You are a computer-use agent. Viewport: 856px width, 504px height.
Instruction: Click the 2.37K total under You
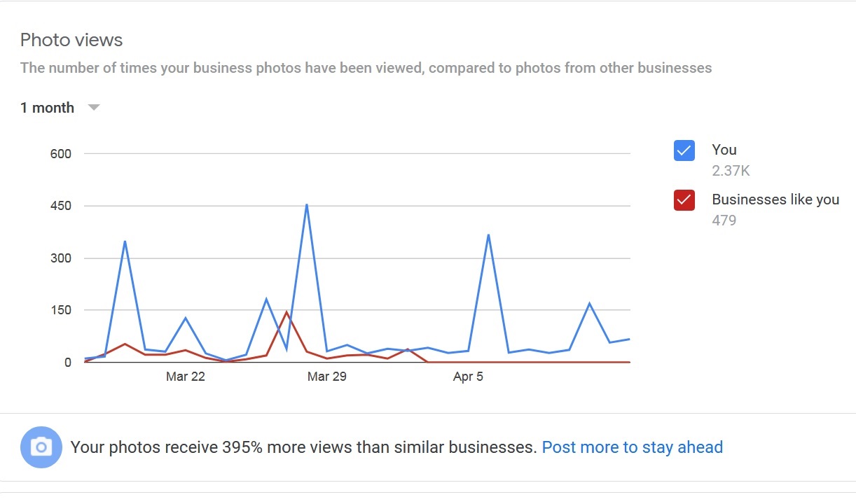coord(731,171)
